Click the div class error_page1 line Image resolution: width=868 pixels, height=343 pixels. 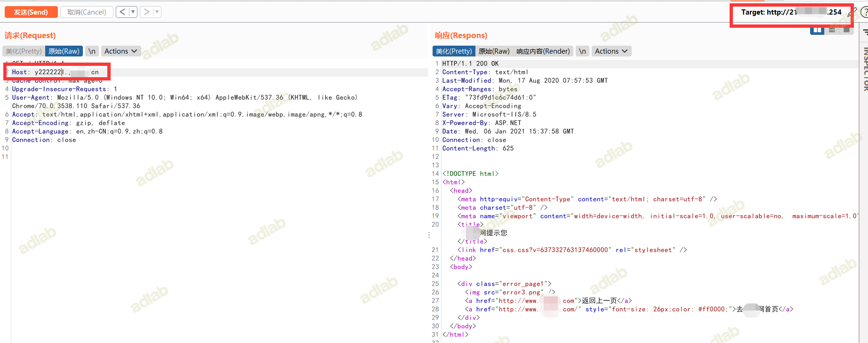[x=504, y=284]
